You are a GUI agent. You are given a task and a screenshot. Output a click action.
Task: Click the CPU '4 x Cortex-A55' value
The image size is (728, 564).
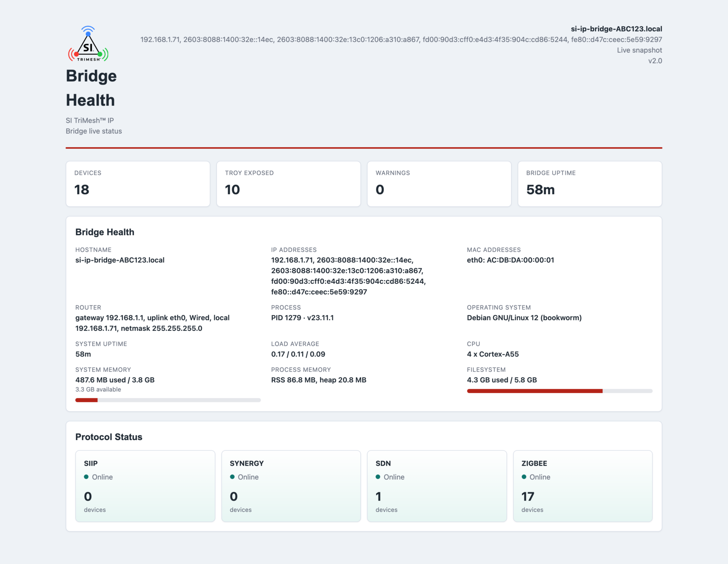(493, 354)
